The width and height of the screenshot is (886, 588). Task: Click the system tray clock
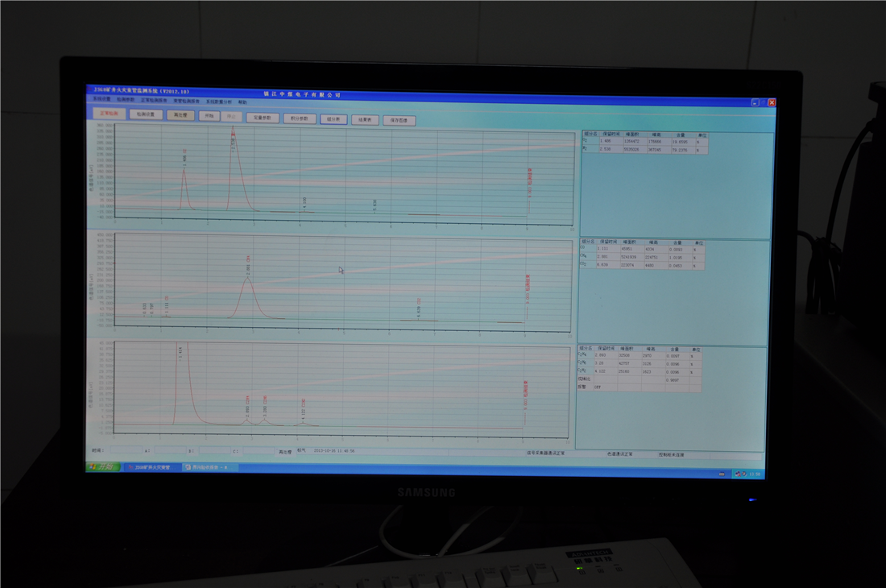click(x=754, y=474)
